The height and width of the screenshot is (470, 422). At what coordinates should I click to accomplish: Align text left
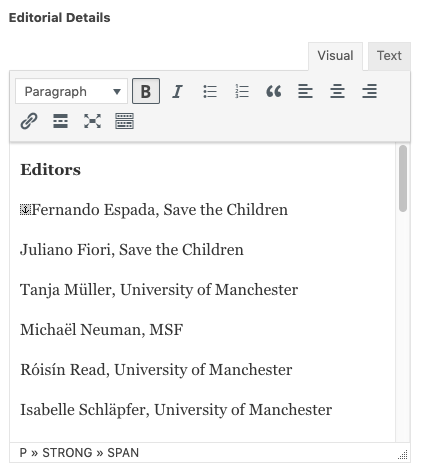pyautogui.click(x=305, y=91)
